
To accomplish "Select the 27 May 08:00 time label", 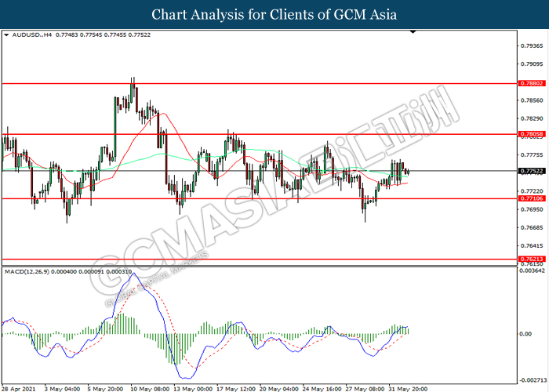I will pos(365,389).
